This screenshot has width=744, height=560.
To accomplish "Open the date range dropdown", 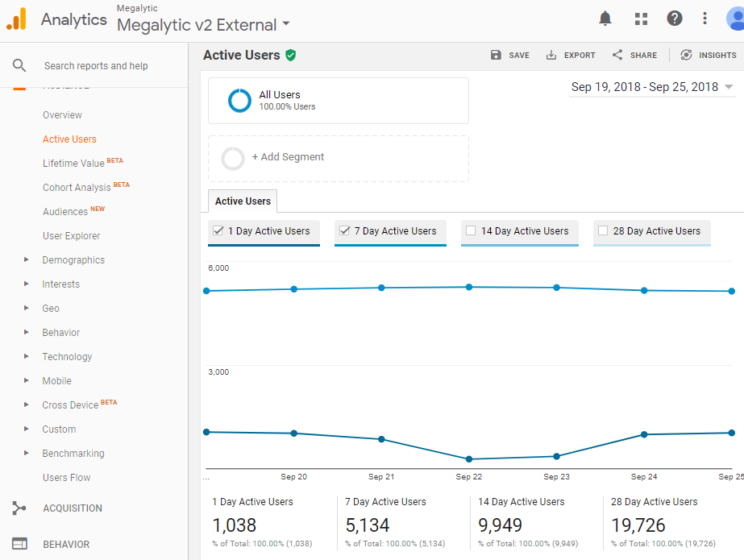I will 652,87.
